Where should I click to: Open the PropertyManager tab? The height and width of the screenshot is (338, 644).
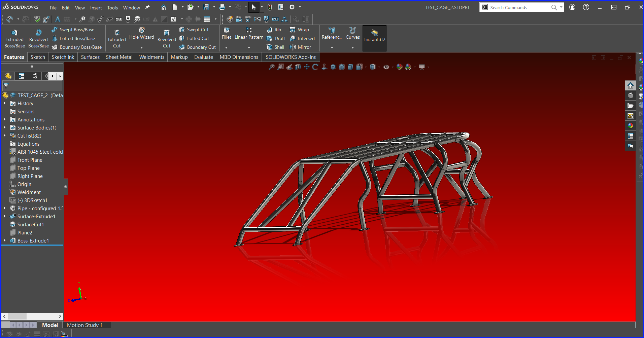pyautogui.click(x=22, y=76)
